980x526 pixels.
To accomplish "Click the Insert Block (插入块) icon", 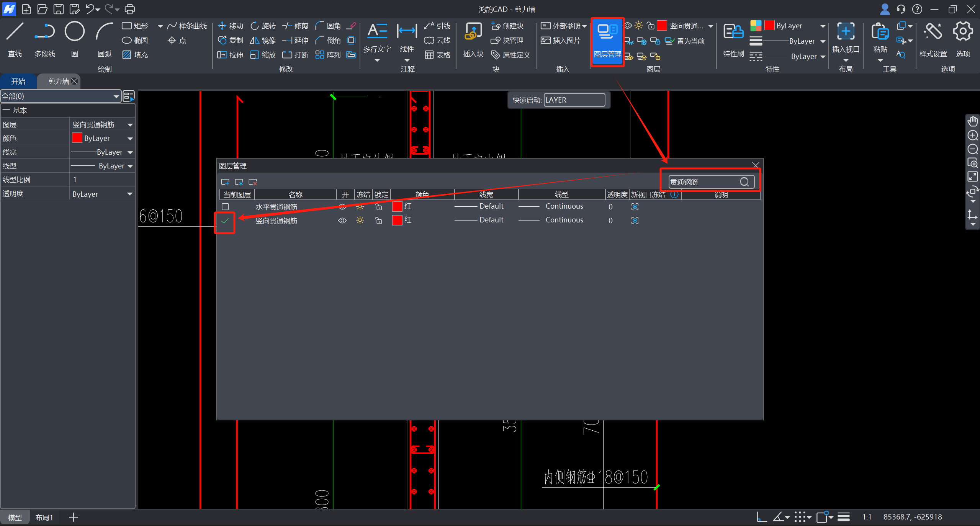I will click(x=473, y=32).
